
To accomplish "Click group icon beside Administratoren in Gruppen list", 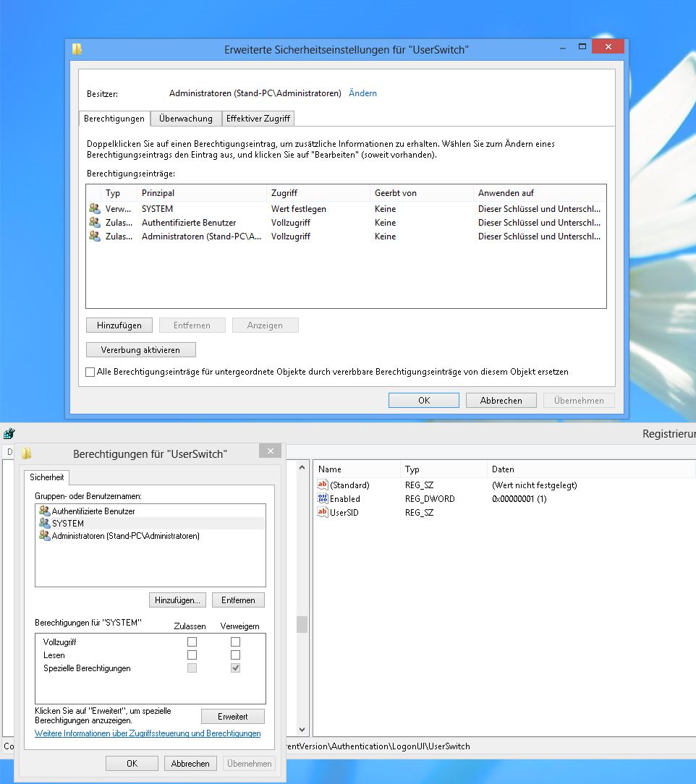I will point(45,535).
